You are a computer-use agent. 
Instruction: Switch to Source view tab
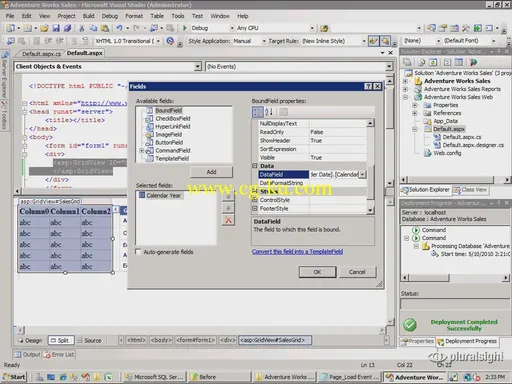coord(89,340)
